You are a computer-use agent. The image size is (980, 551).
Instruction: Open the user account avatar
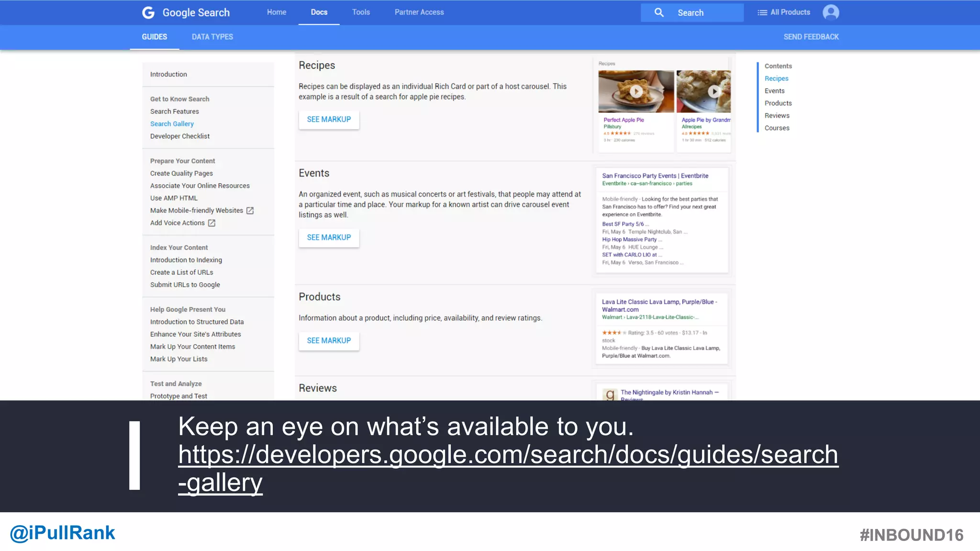pos(831,12)
